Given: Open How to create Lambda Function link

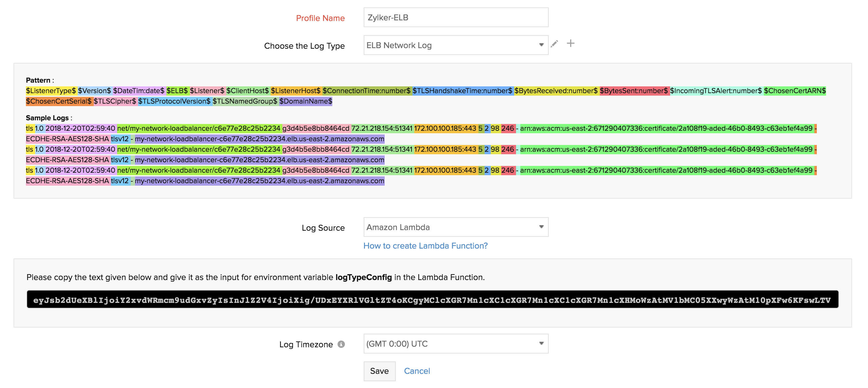Looking at the screenshot, I should pos(425,246).
